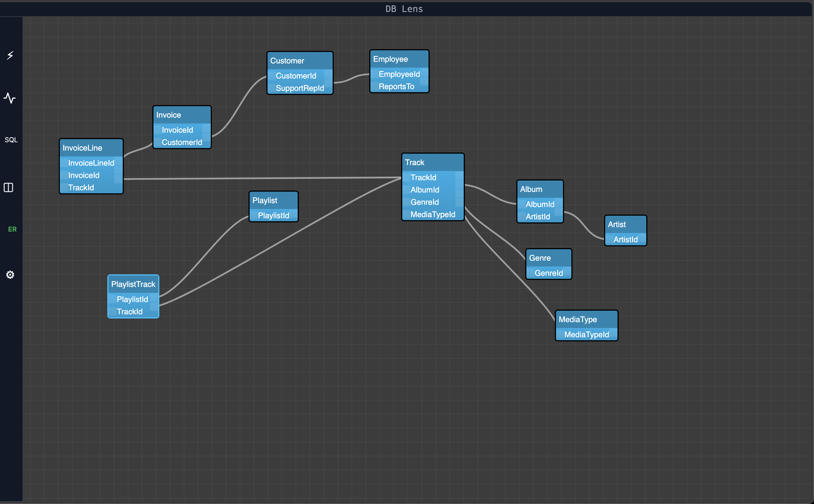Viewport: 814px width, 504px height.
Task: Click CustomerId field in Invoice table
Action: pyautogui.click(x=182, y=142)
